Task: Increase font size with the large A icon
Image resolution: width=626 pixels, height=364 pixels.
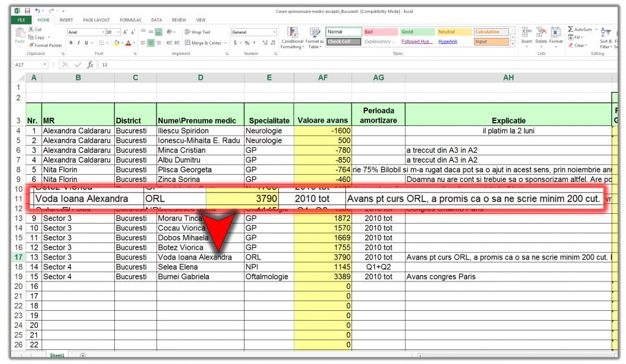Action: click(x=125, y=32)
